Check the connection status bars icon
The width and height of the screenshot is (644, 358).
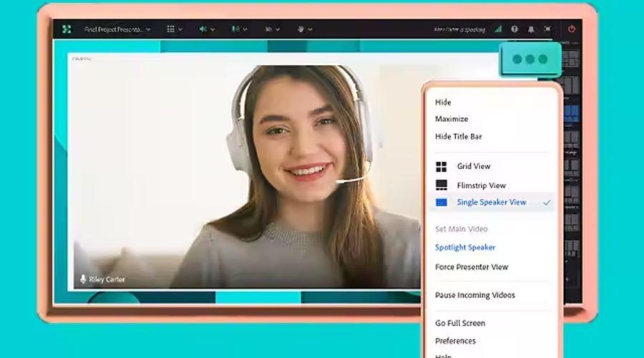(x=498, y=29)
